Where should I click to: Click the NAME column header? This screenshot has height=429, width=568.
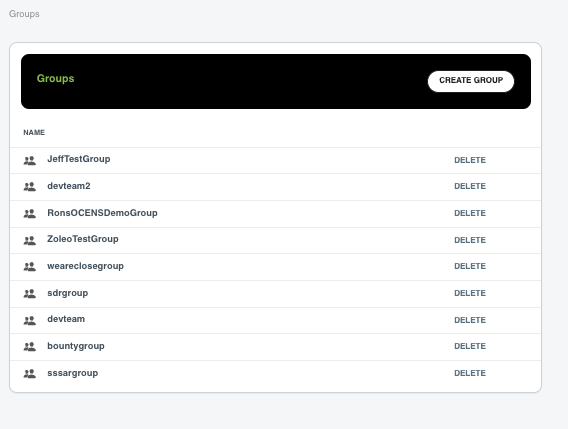pyautogui.click(x=34, y=133)
